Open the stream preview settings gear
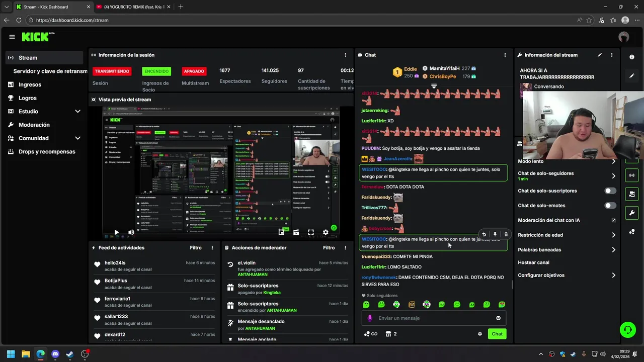The image size is (644, 362). pos(326,232)
